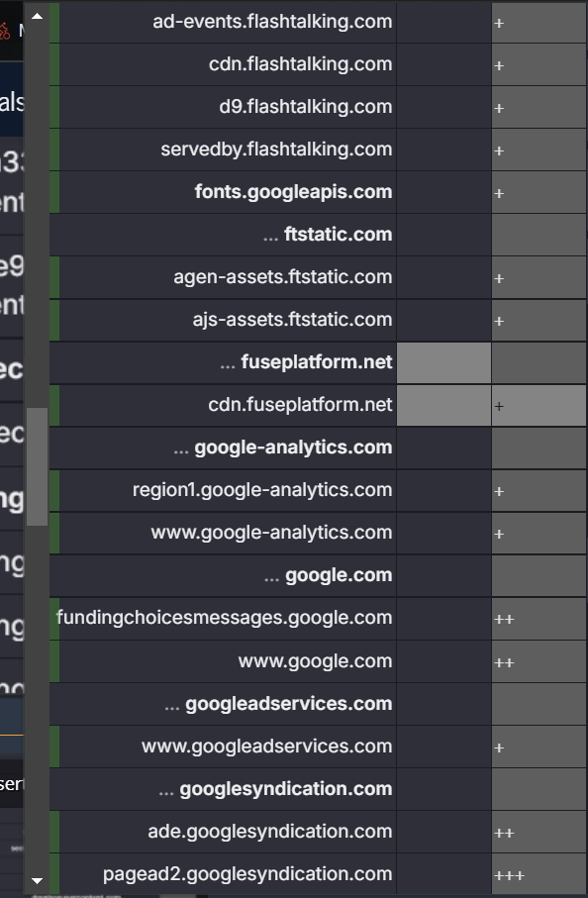Collapse the ... googlesyndication.com domain group
The image size is (588, 898).
pyautogui.click(x=275, y=789)
